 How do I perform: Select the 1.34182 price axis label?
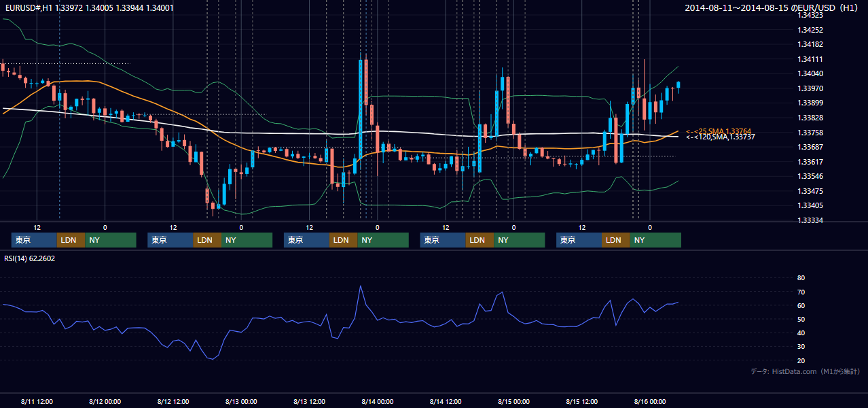pos(810,44)
